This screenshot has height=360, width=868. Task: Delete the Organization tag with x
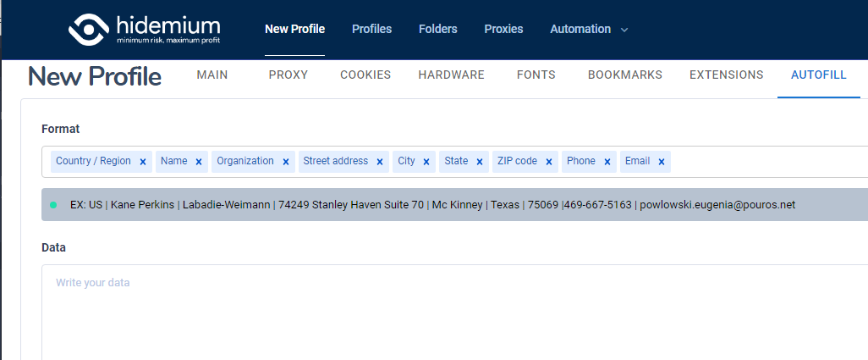pyautogui.click(x=286, y=162)
